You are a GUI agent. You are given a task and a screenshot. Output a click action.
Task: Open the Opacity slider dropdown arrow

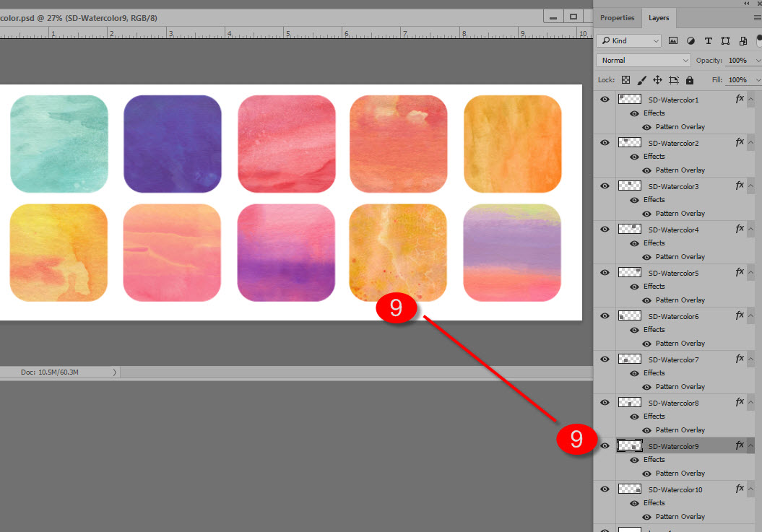pyautogui.click(x=758, y=61)
